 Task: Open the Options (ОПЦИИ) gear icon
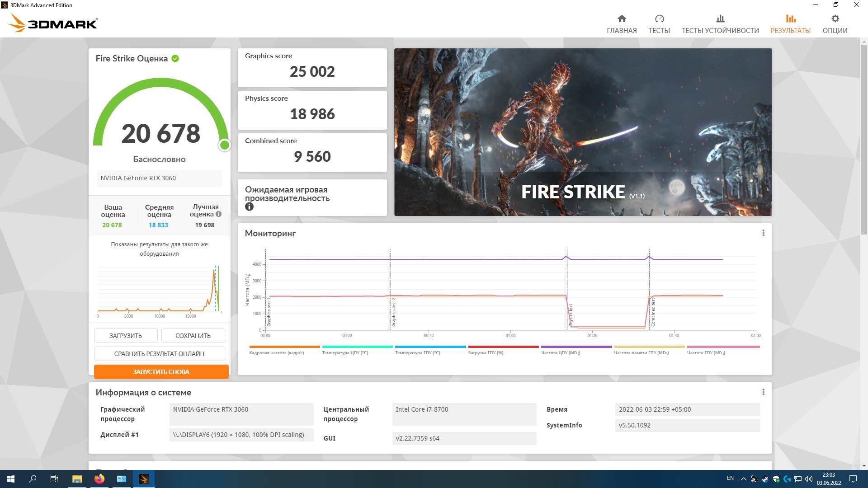point(835,19)
